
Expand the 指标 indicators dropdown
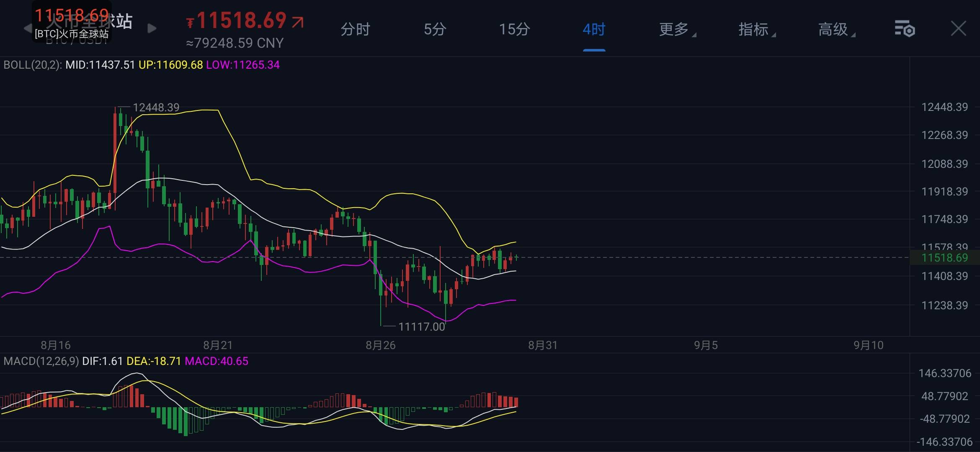pyautogui.click(x=755, y=30)
